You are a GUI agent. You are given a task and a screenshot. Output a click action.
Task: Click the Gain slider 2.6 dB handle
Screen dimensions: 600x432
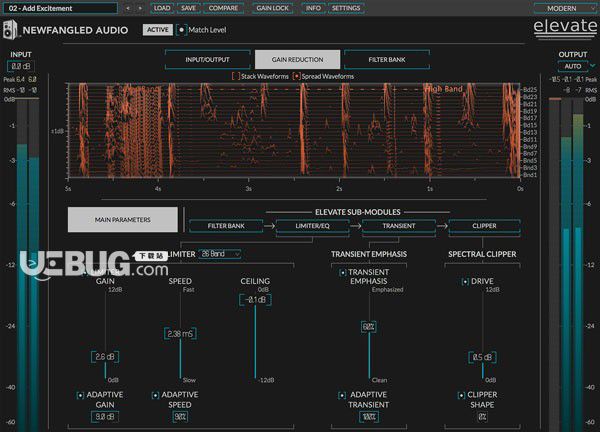point(105,357)
